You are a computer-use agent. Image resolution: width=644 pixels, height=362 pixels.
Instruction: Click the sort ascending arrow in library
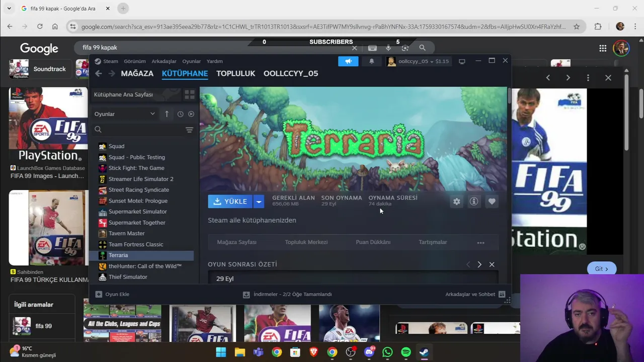pos(167,114)
